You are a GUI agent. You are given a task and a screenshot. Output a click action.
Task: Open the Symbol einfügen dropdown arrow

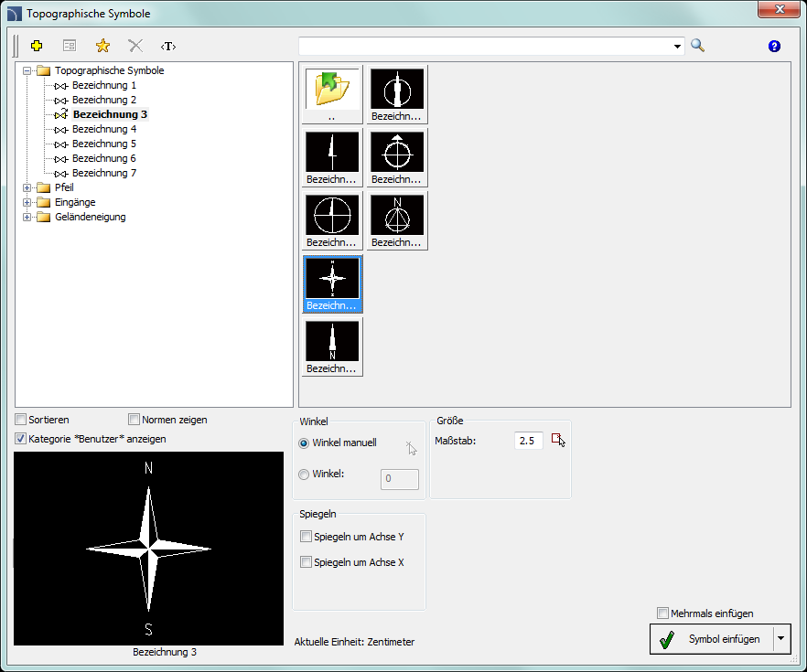(x=781, y=639)
